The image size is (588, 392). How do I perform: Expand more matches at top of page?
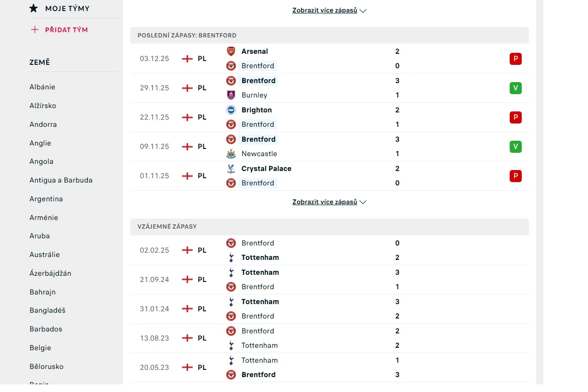click(x=329, y=11)
